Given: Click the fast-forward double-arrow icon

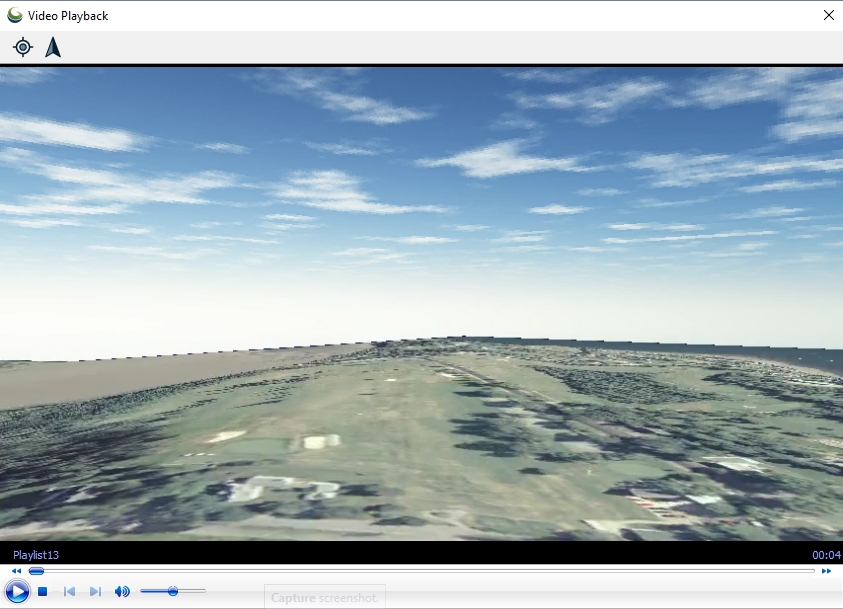Looking at the screenshot, I should [826, 571].
